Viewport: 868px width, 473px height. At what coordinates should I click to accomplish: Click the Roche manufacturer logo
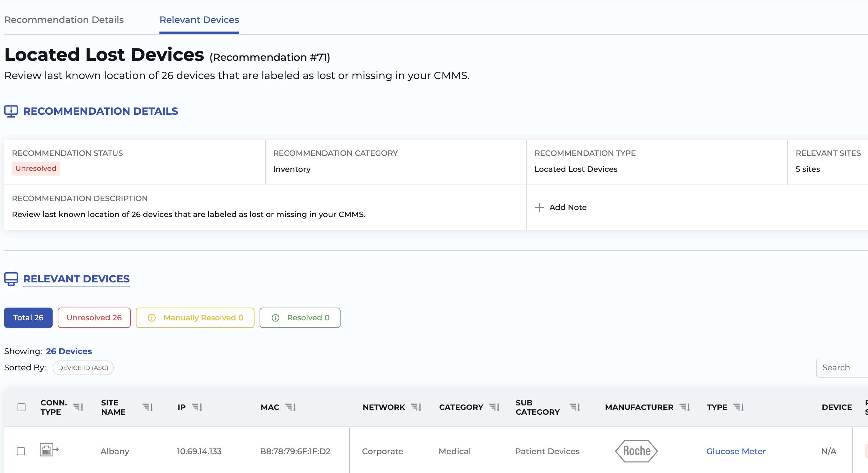pyautogui.click(x=636, y=451)
